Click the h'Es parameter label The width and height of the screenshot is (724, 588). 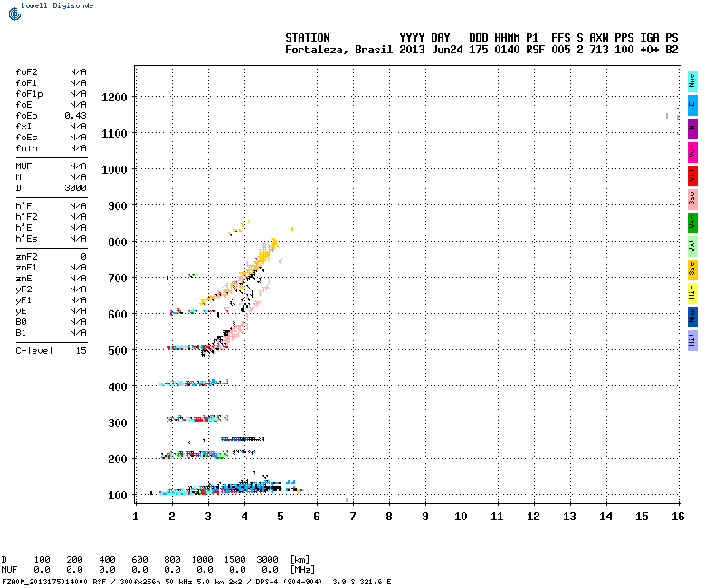click(x=27, y=239)
